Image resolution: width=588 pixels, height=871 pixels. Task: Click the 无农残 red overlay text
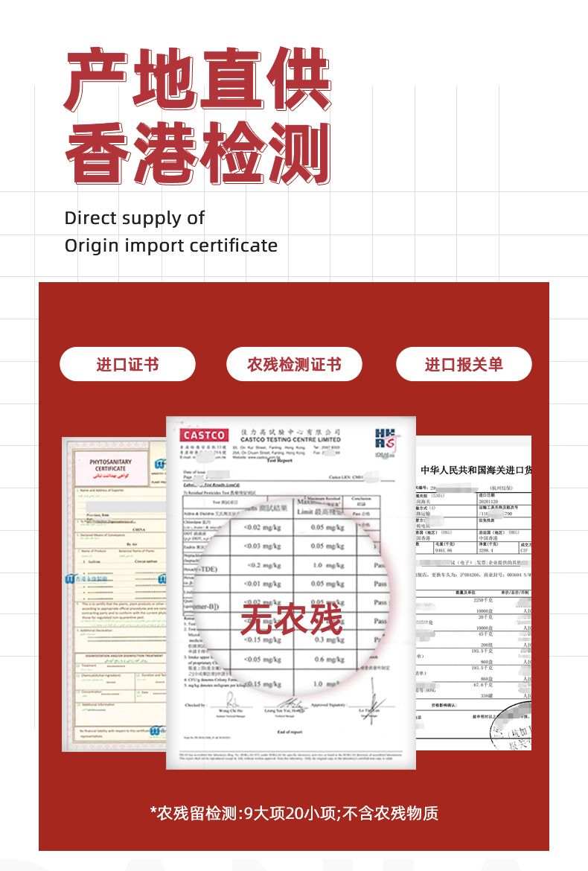point(292,619)
